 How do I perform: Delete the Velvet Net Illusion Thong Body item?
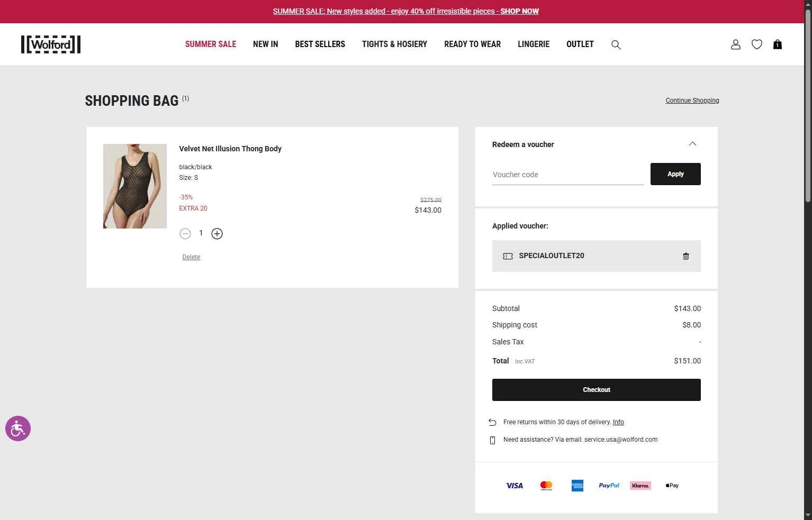[191, 257]
